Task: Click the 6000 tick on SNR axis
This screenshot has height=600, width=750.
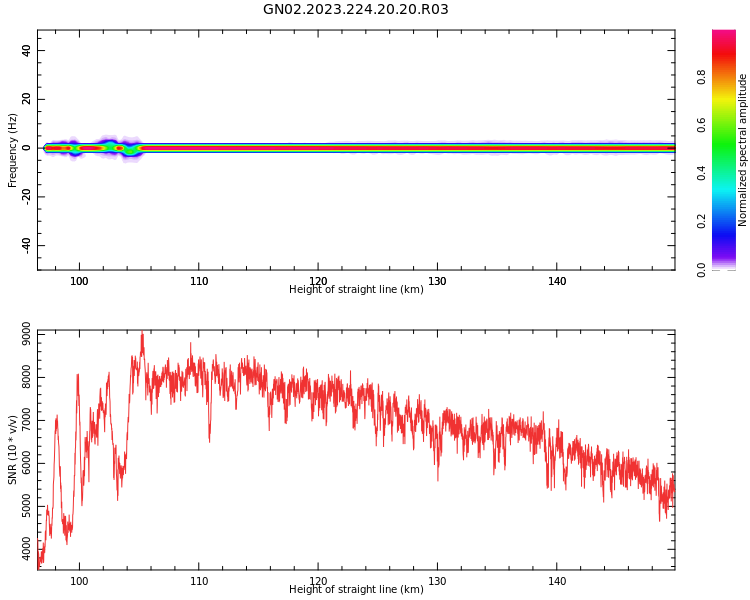Action: click(x=26, y=463)
